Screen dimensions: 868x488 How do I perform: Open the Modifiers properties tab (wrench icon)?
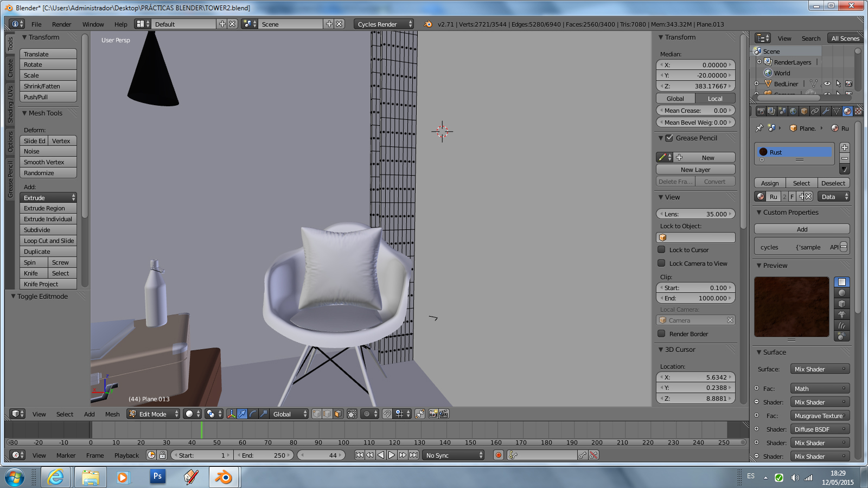point(826,111)
